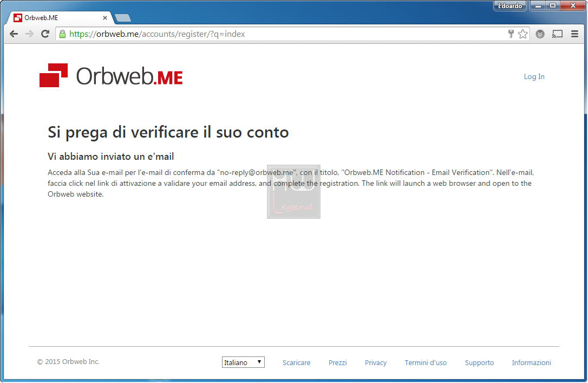588x383 pixels.
Task: Bookmark this page with the star
Action: click(x=522, y=34)
